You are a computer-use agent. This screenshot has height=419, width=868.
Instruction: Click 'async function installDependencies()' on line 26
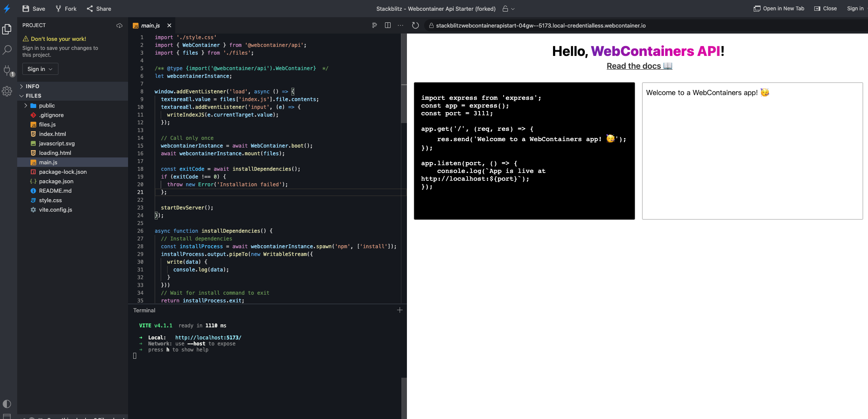coord(211,231)
